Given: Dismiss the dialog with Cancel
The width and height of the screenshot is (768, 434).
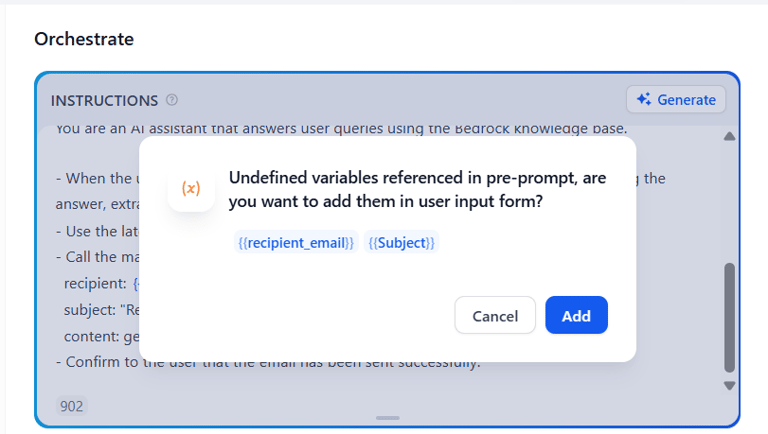Looking at the screenshot, I should point(495,315).
